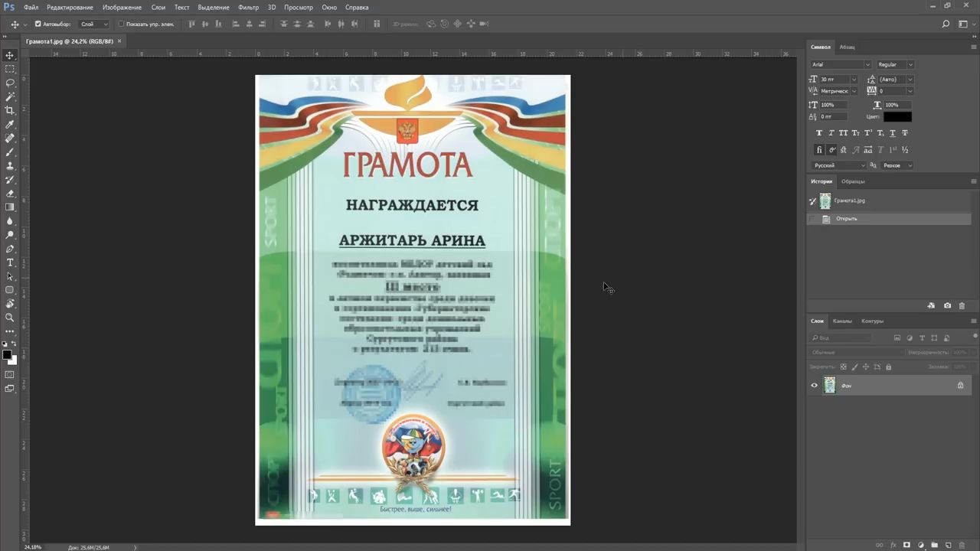980x551 pixels.
Task: Select the Clone Stamp tool
Action: (x=10, y=165)
